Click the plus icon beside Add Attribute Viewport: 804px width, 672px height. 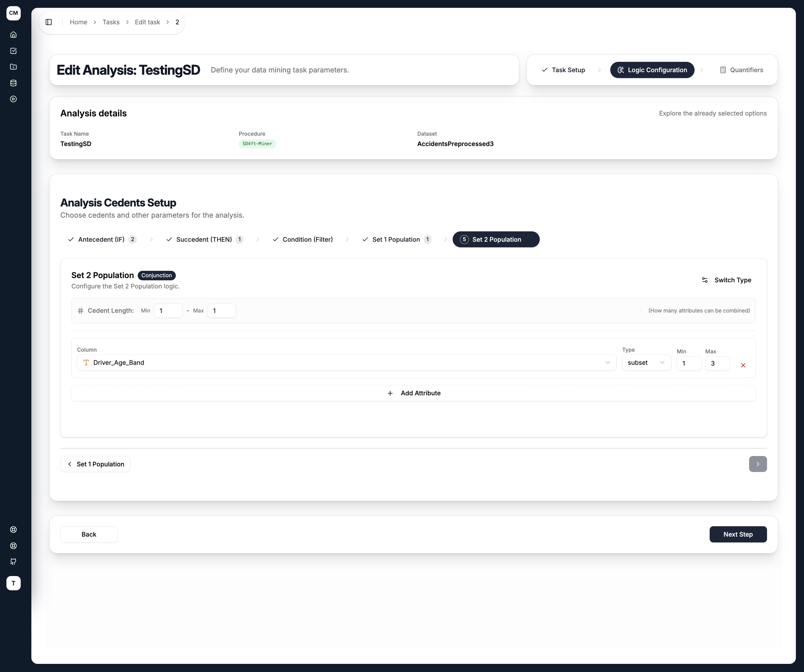[390, 393]
